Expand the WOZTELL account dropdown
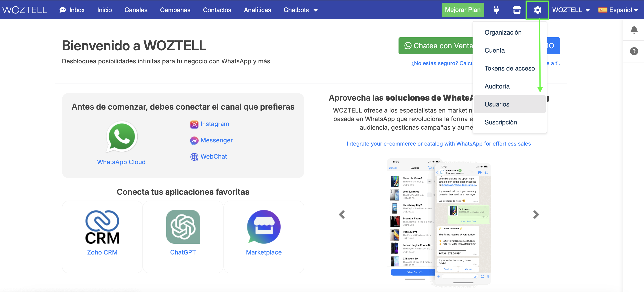The height and width of the screenshot is (292, 644). pyautogui.click(x=571, y=10)
